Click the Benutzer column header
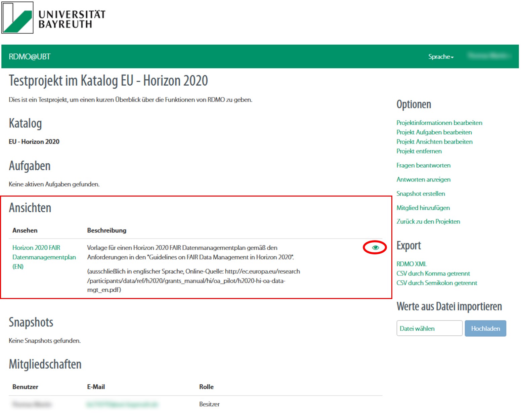 [25, 387]
